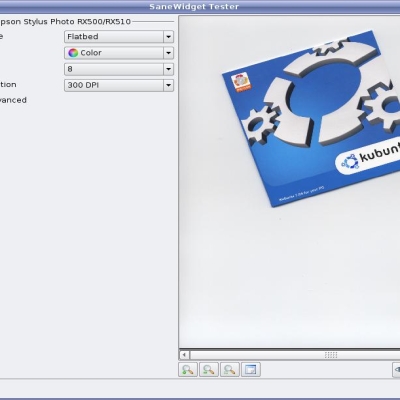Click the preview scrollbar left arrow

tap(184, 355)
